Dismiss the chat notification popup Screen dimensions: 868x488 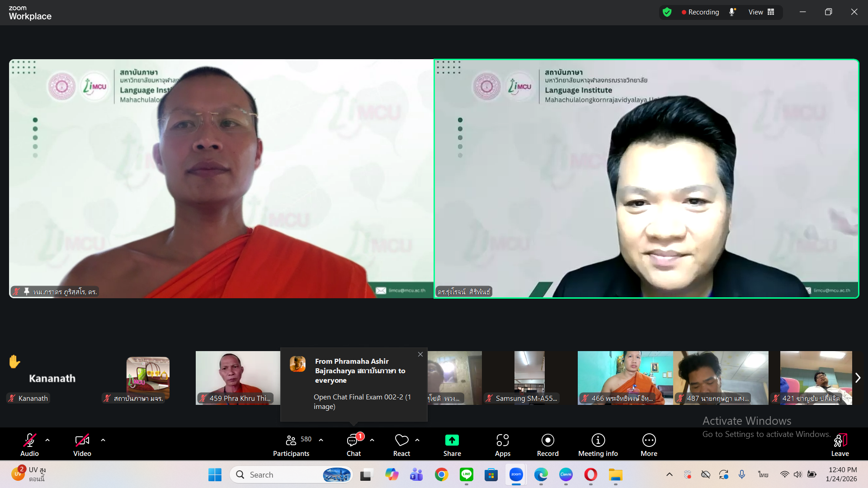tap(420, 354)
